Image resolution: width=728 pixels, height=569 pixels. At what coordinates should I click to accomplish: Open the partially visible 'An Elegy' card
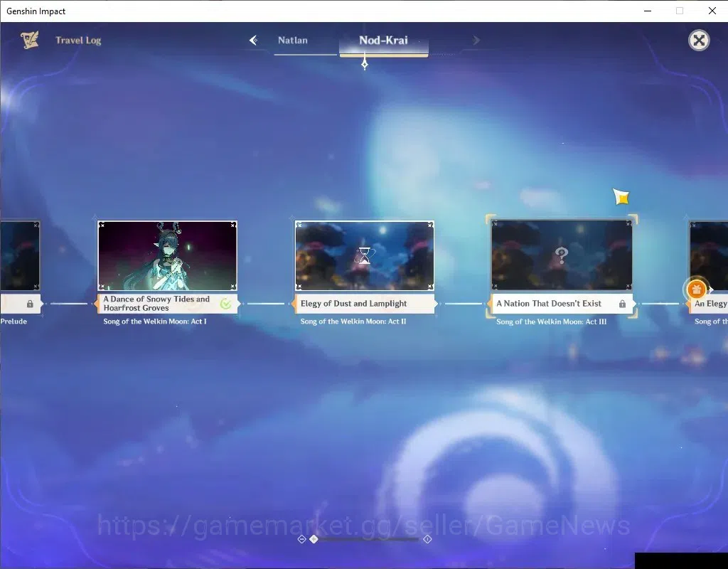(709, 256)
